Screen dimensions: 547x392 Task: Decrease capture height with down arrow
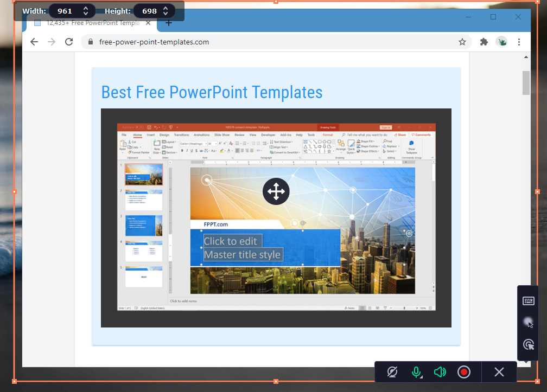165,14
